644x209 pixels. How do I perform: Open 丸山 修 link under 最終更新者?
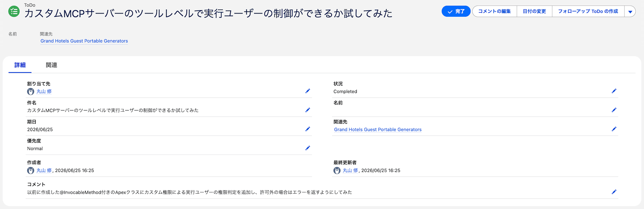[x=350, y=170]
